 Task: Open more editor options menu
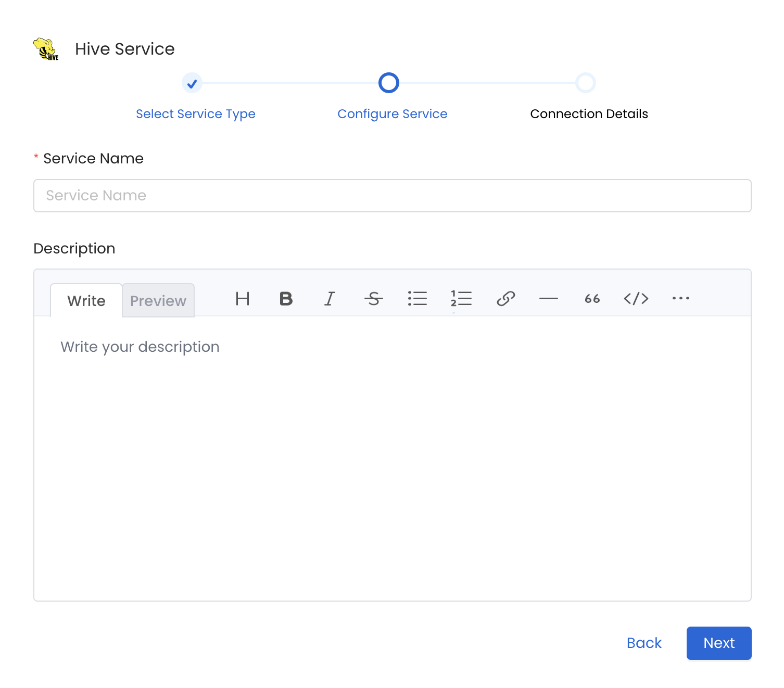(x=680, y=299)
